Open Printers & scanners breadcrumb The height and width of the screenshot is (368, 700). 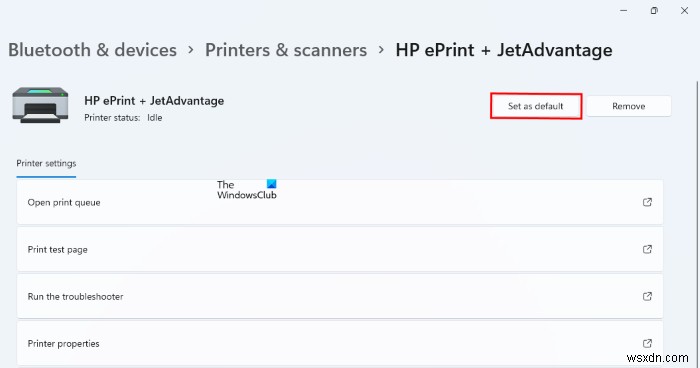286,50
